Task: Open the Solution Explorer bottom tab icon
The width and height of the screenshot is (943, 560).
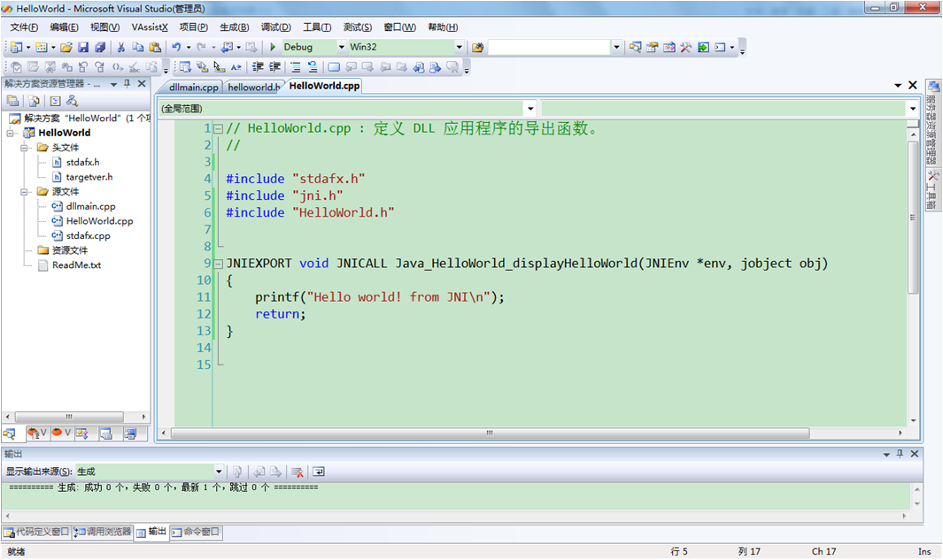Action: pyautogui.click(x=10, y=433)
